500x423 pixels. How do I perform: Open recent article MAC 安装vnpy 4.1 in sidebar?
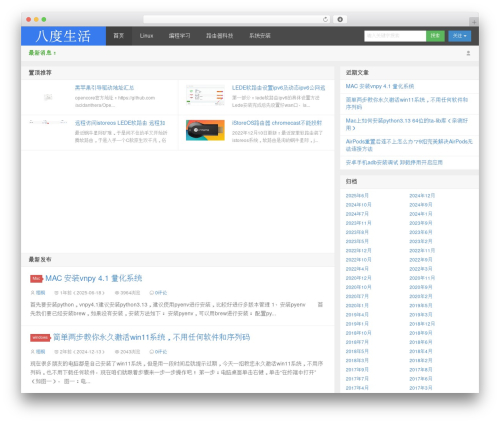tap(380, 86)
